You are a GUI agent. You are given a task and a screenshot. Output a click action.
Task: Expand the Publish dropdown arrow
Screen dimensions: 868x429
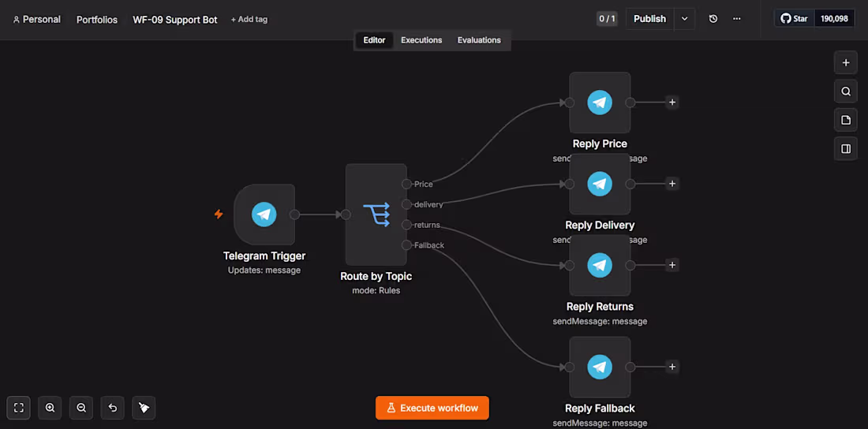point(685,19)
